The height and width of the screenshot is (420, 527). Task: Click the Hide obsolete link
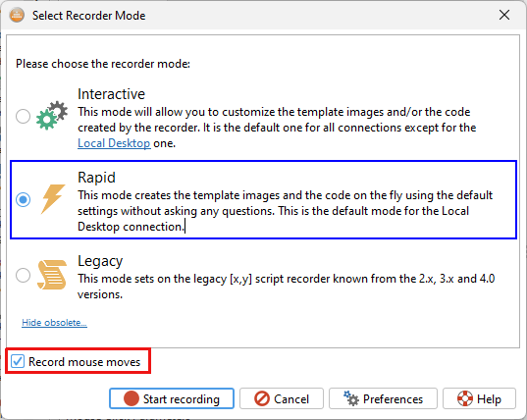pos(54,323)
